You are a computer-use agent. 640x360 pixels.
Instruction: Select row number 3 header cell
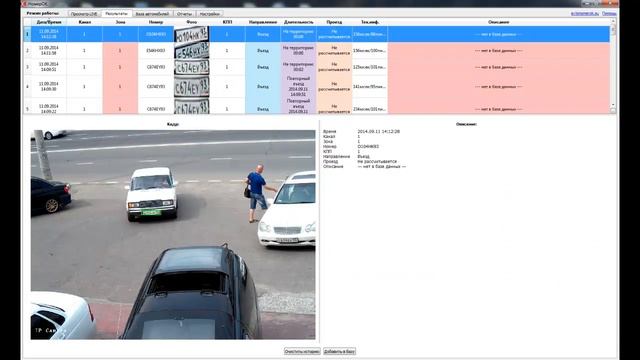tap(27, 67)
